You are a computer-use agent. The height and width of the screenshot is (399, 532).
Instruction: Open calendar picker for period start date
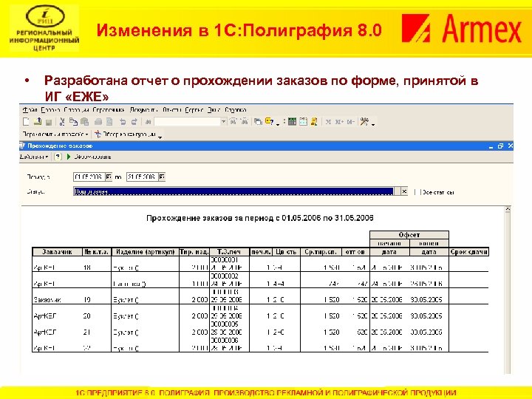pos(109,177)
